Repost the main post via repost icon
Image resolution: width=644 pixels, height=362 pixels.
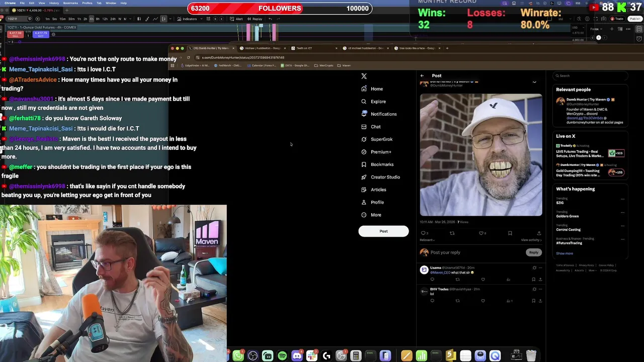(452, 233)
